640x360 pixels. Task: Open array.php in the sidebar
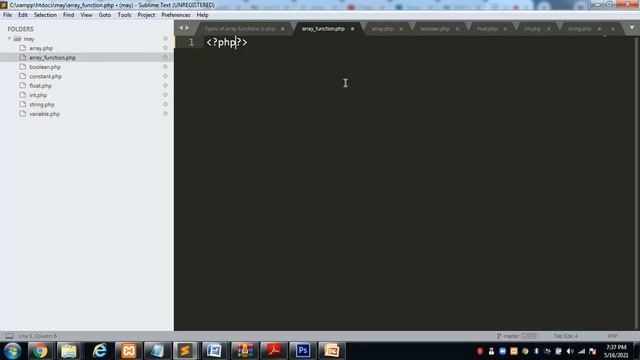(41, 48)
